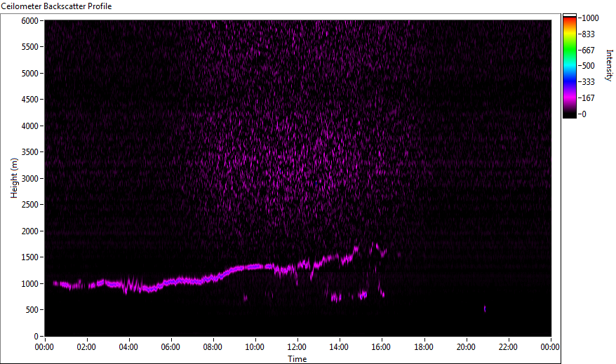Click the 1000 intensity scale value
This screenshot has width=616, height=364.
click(x=591, y=18)
